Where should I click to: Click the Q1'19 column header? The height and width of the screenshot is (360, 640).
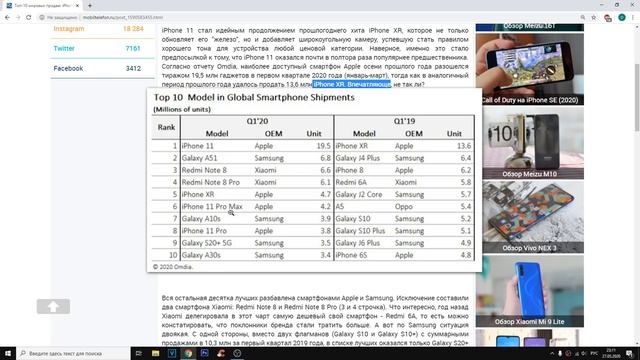point(404,121)
